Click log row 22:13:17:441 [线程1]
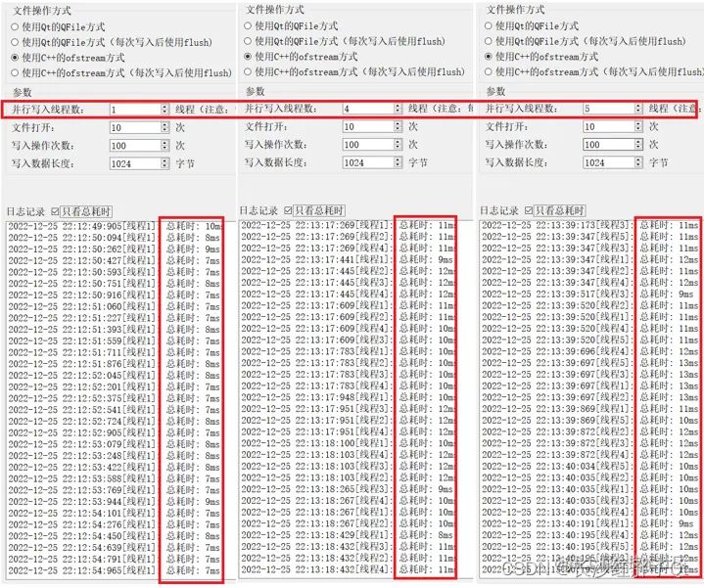Screen dimensions: 704x588 348,259
